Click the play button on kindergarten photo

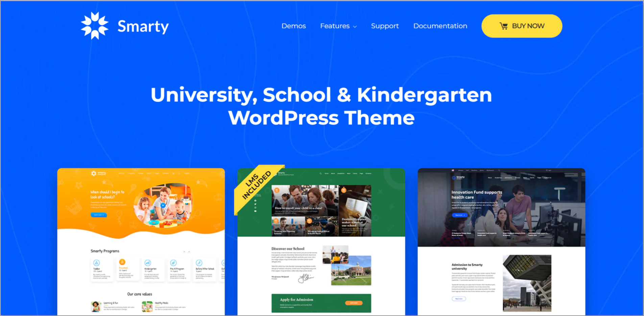tap(163, 205)
